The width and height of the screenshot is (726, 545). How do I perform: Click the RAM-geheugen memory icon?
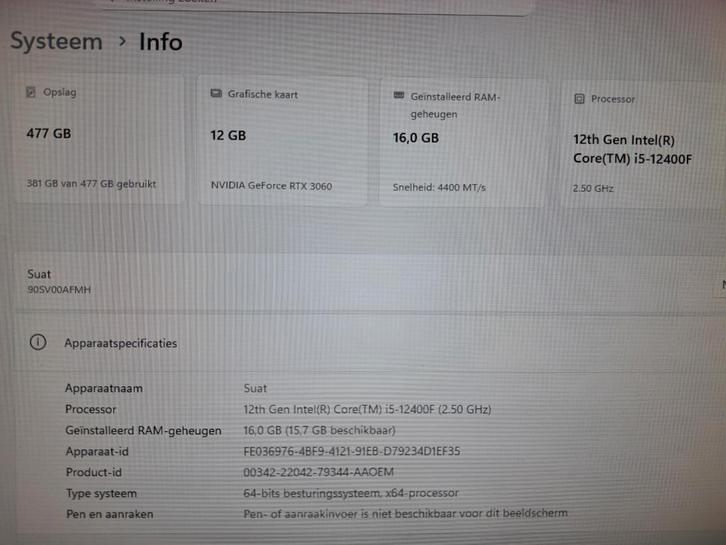point(399,95)
